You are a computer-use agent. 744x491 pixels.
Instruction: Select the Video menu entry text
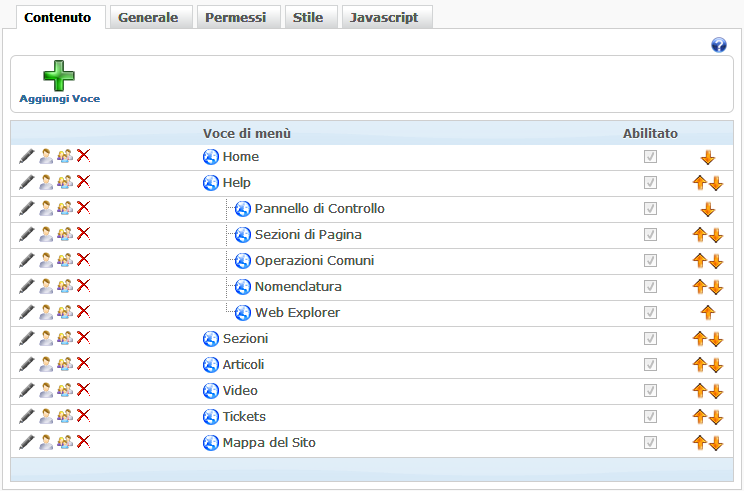[240, 390]
